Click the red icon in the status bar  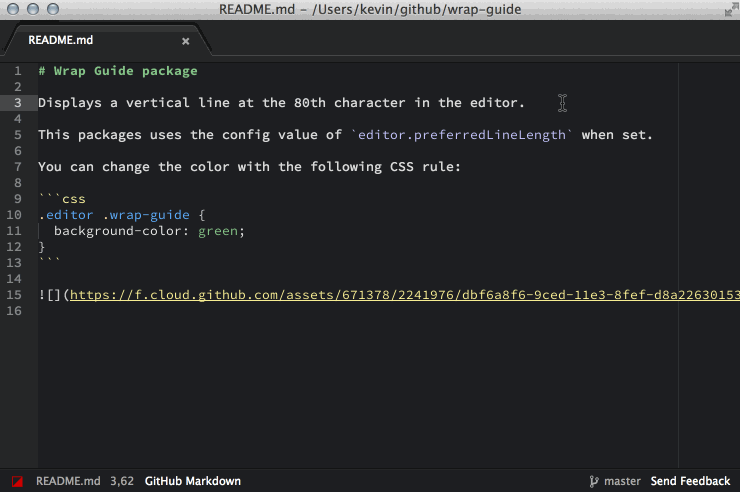[x=17, y=481]
